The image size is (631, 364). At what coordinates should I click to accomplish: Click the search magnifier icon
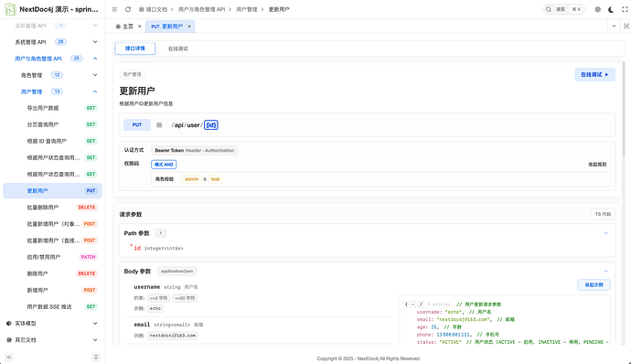549,9
